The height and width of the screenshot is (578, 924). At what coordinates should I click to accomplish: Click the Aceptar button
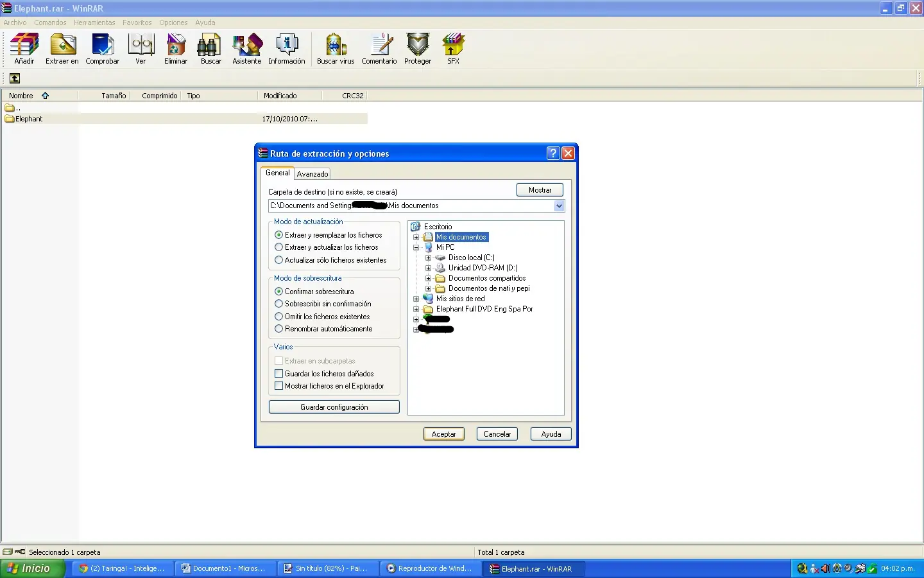coord(443,434)
